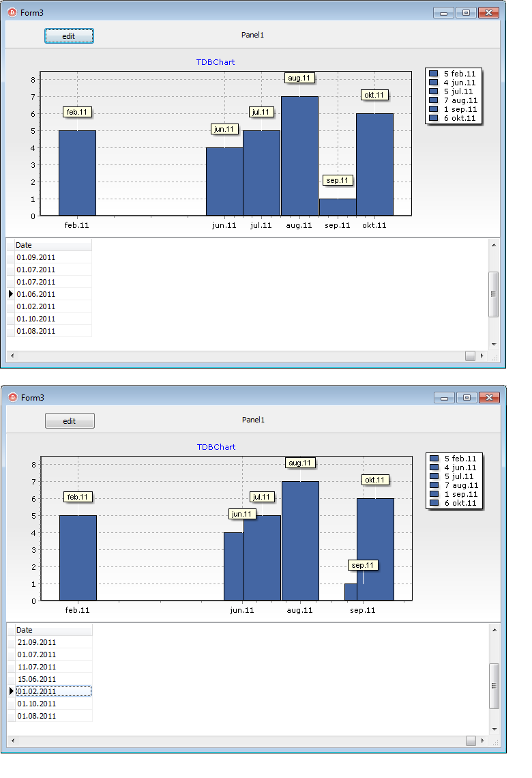This screenshot has height=778, width=532.
Task: Click the horizontal scrollbar right arrow in the upper window
Action: [x=482, y=356]
